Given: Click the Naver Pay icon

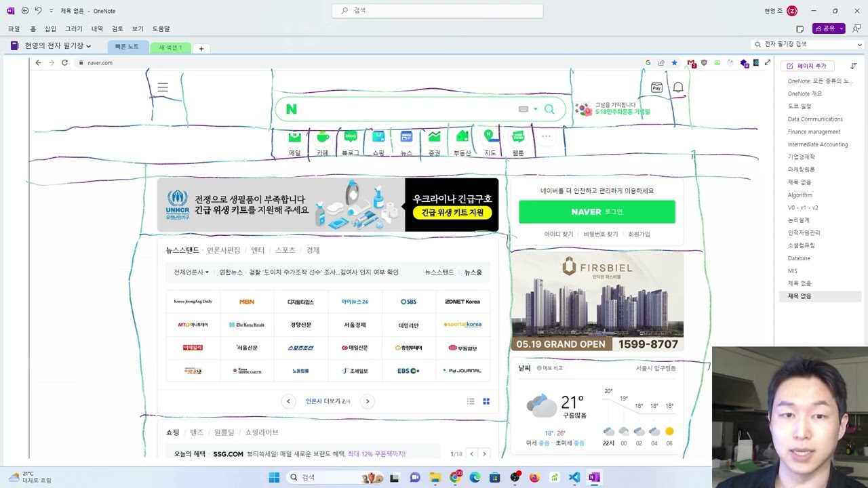Looking at the screenshot, I should [x=656, y=87].
